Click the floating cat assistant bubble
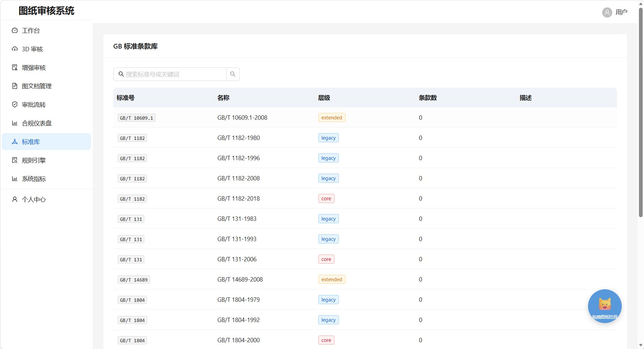This screenshot has height=349, width=644. click(605, 306)
